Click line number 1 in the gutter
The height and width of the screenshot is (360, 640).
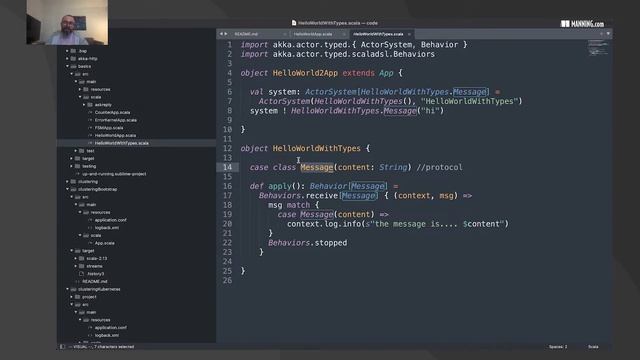(x=229, y=45)
